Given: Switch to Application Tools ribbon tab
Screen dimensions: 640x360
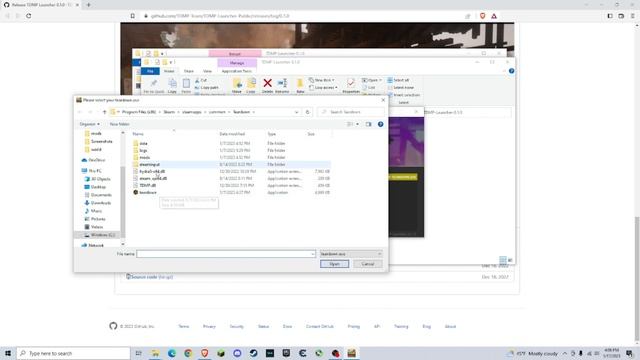Looking at the screenshot, I should (237, 71).
